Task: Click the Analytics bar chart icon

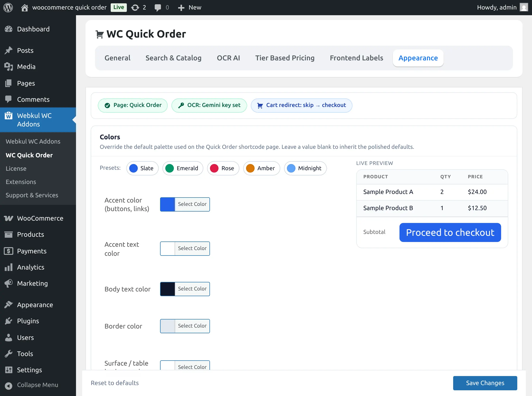Action: pyautogui.click(x=9, y=267)
